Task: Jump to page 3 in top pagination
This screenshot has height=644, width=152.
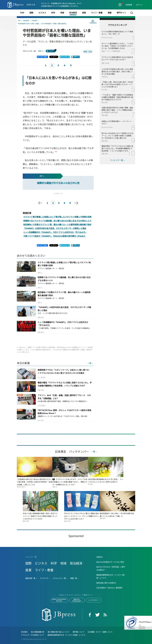Action: (x=58, y=65)
